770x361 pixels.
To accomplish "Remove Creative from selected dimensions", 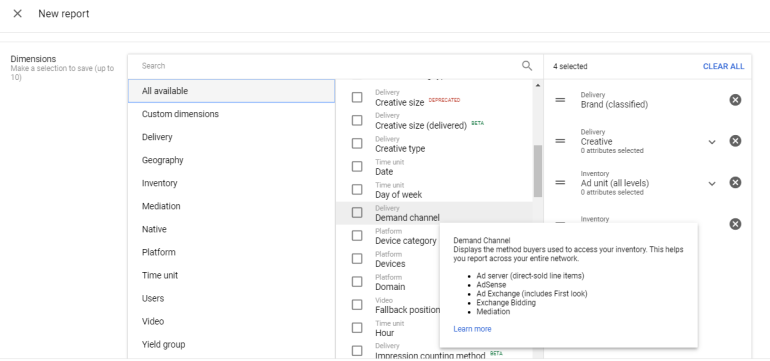I will (x=735, y=141).
